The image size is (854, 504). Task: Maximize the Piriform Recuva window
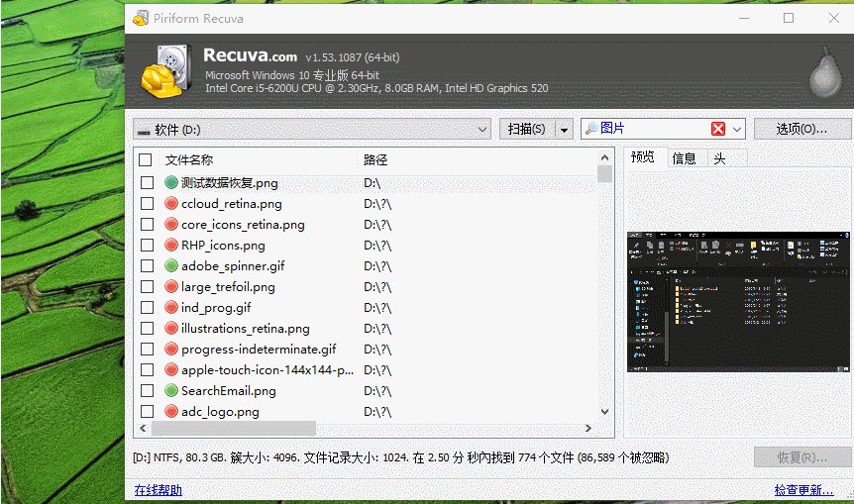tap(789, 18)
